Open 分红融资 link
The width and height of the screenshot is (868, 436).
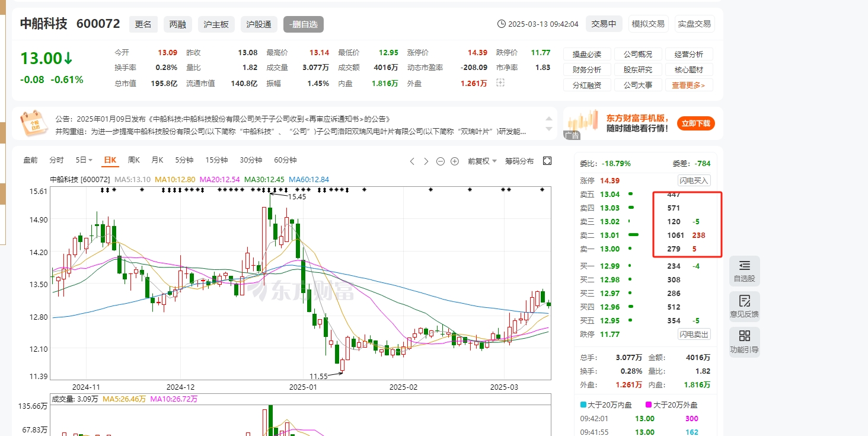coord(587,85)
